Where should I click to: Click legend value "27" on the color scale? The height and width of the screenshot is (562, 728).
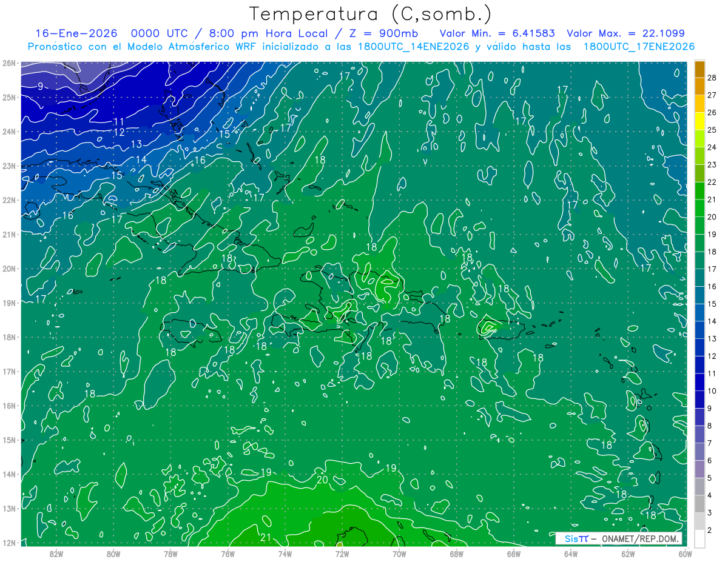click(x=712, y=95)
